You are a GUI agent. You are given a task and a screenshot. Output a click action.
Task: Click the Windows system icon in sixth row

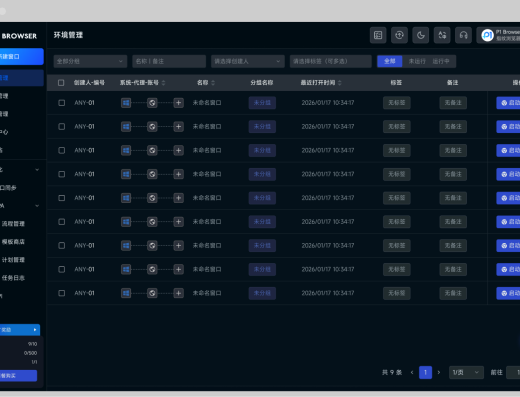[x=126, y=222]
